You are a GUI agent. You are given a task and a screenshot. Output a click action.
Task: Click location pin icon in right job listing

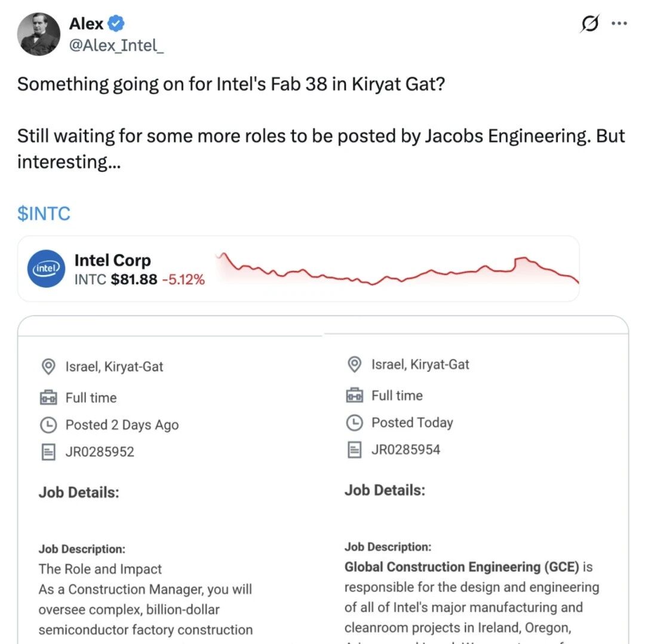pyautogui.click(x=354, y=364)
